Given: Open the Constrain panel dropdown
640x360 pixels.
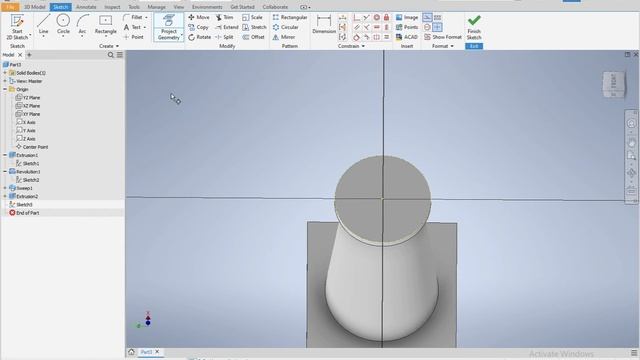Looking at the screenshot, I should point(351,46).
